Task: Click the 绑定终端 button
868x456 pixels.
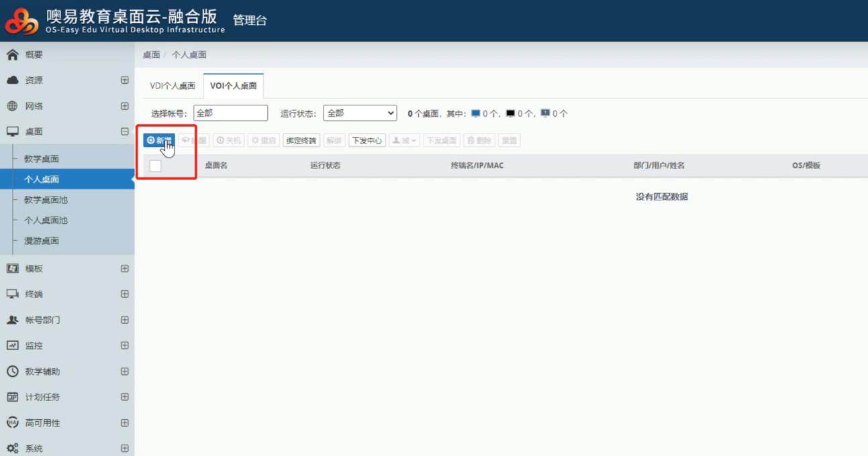Action: click(x=301, y=141)
